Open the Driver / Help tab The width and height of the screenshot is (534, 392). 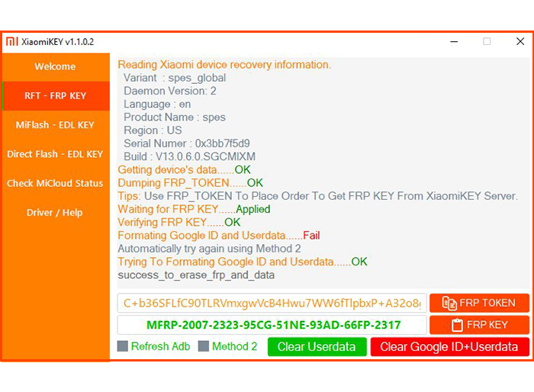point(56,213)
